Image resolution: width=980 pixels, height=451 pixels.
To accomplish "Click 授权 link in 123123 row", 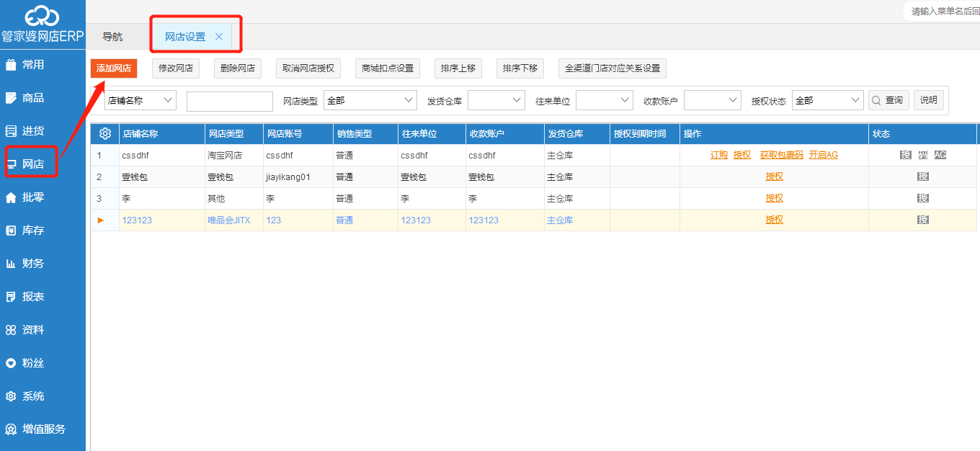I will click(x=775, y=220).
